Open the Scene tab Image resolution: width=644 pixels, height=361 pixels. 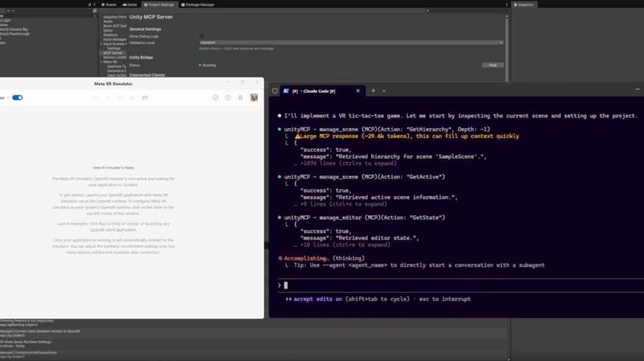[109, 5]
